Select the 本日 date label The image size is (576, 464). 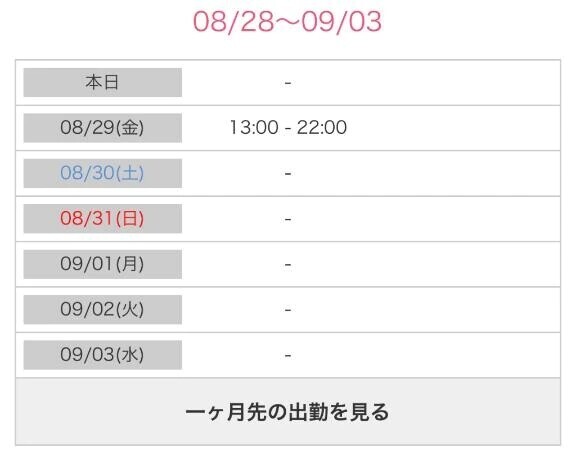click(x=102, y=82)
